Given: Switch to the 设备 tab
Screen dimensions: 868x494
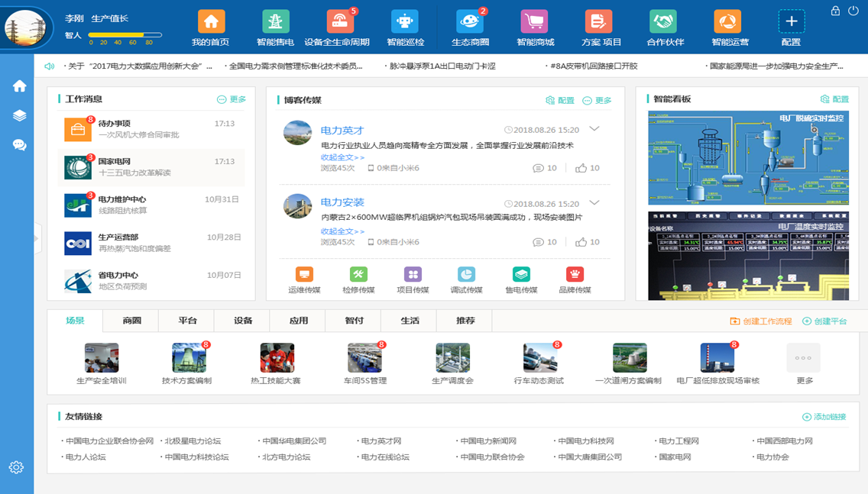Looking at the screenshot, I should tap(243, 321).
